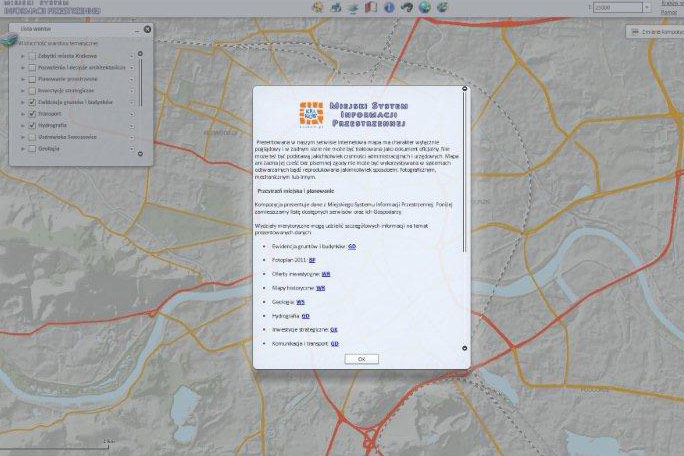Enable the Zabytki miasta Krakowa layer

click(x=32, y=55)
